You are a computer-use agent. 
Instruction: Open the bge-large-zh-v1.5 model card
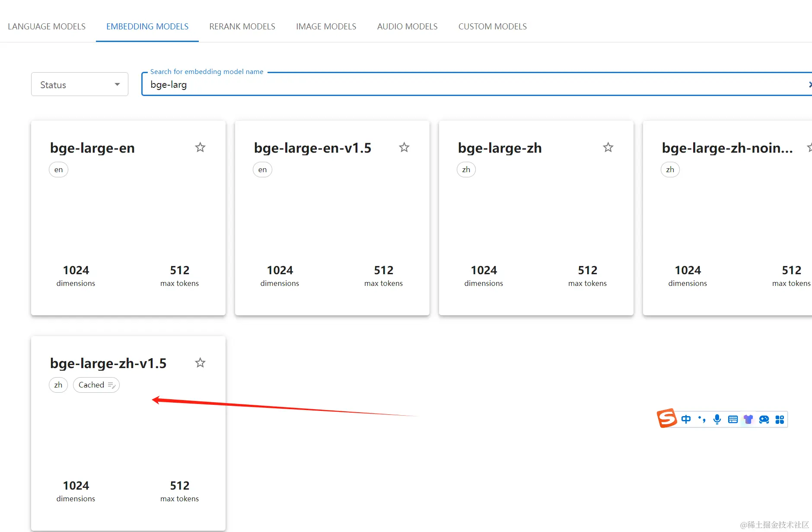coord(128,433)
